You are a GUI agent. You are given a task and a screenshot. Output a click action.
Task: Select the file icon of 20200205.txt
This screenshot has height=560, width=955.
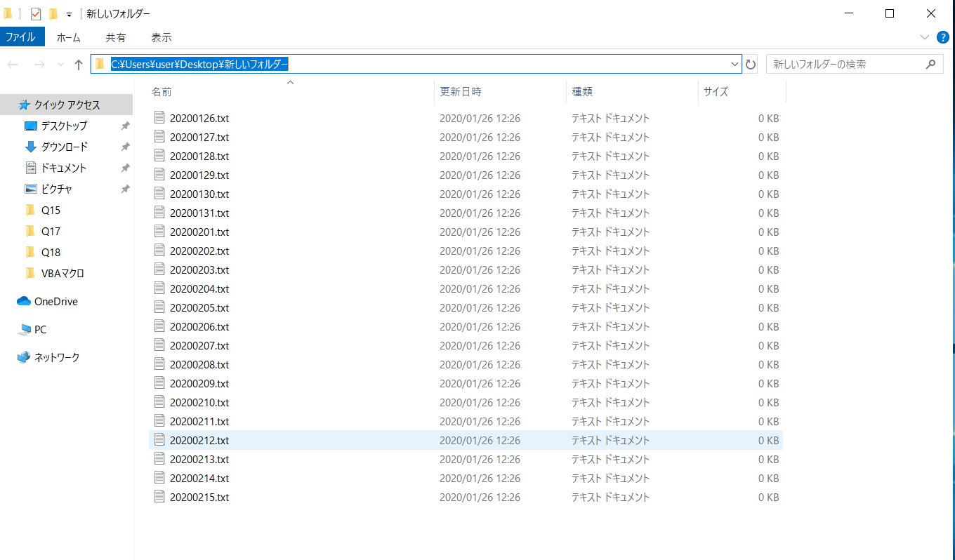(159, 307)
